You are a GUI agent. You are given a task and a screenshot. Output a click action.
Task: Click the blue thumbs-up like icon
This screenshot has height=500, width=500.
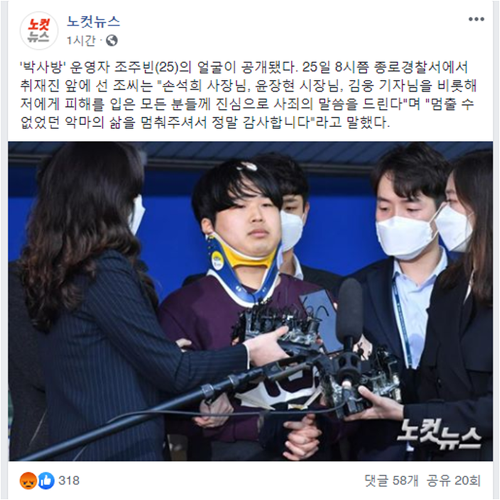click(46, 481)
